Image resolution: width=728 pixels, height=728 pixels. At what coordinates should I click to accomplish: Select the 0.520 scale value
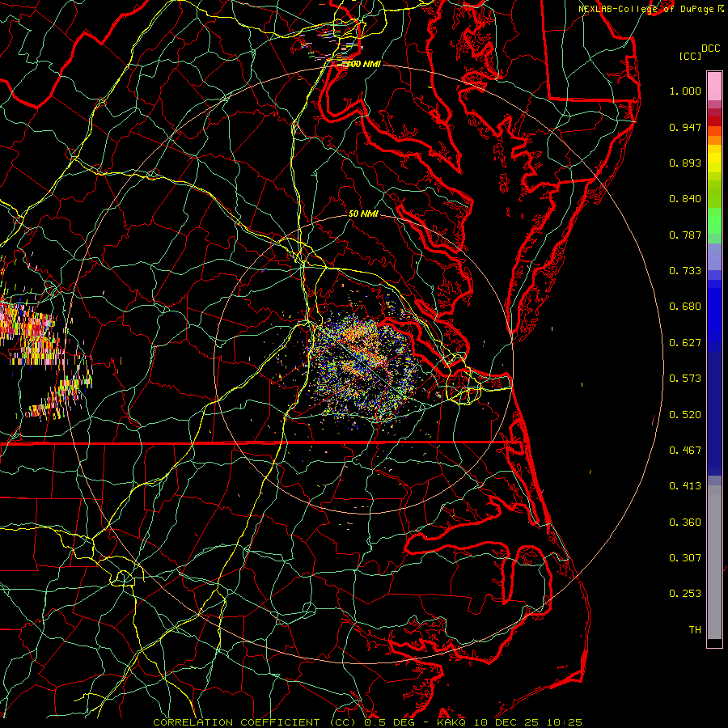[685, 415]
